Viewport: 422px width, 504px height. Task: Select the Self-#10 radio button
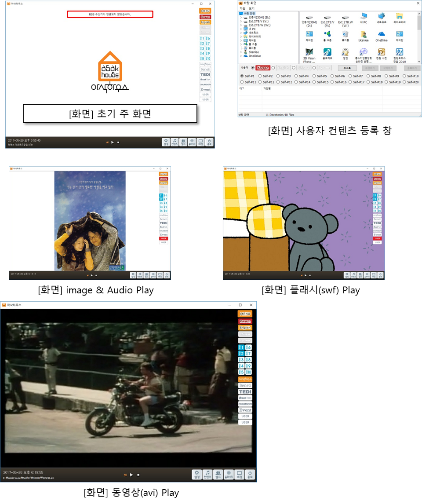click(x=404, y=76)
